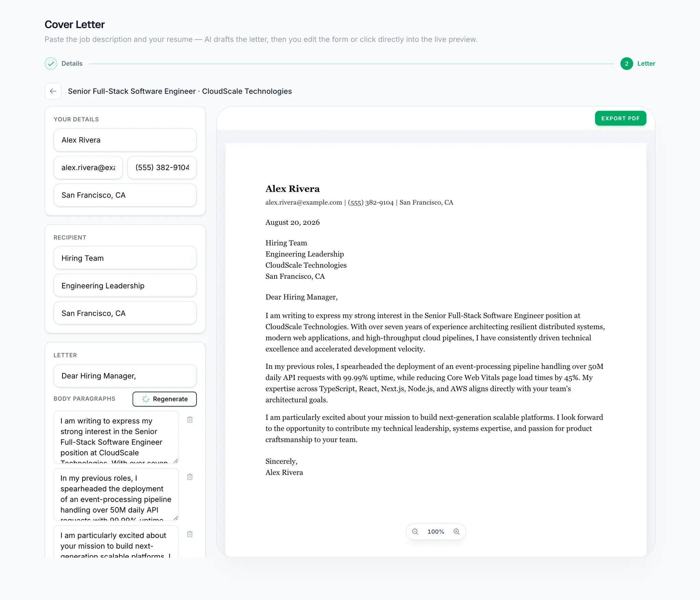Edit the first body paragraph textarea
The width and height of the screenshot is (700, 600).
point(116,437)
